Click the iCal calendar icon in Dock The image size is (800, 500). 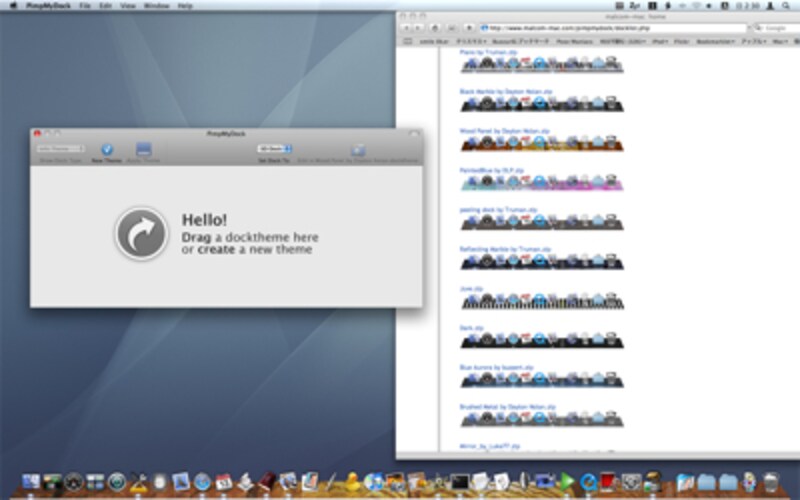(223, 481)
